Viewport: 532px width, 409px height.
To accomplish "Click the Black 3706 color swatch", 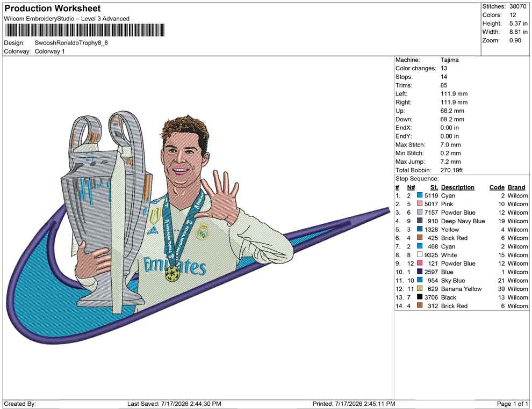I will click(420, 297).
